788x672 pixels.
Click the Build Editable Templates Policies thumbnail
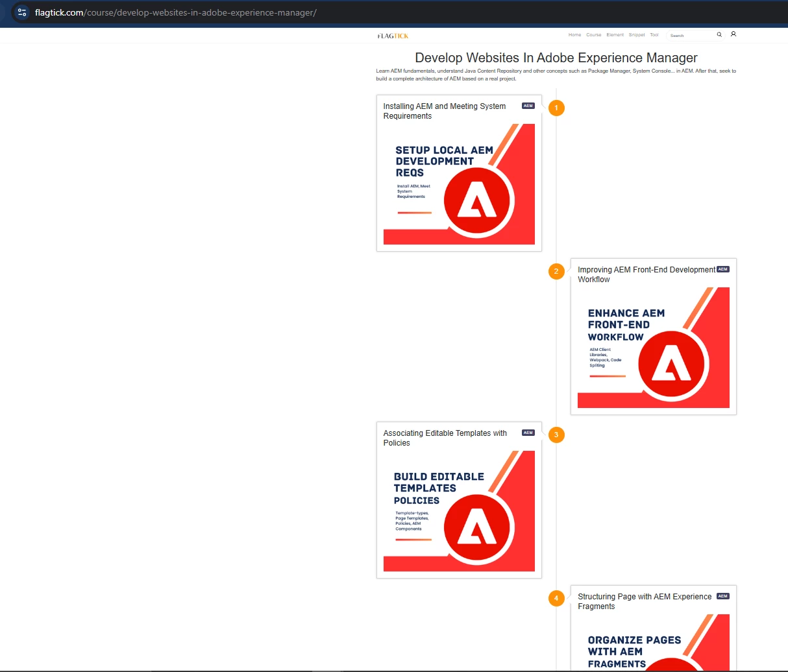click(459, 511)
